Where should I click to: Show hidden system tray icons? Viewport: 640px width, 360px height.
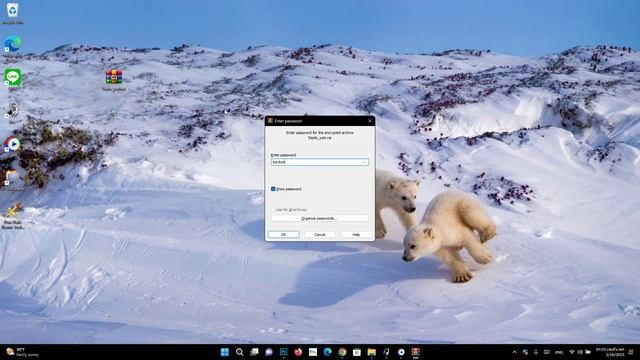coord(514,352)
